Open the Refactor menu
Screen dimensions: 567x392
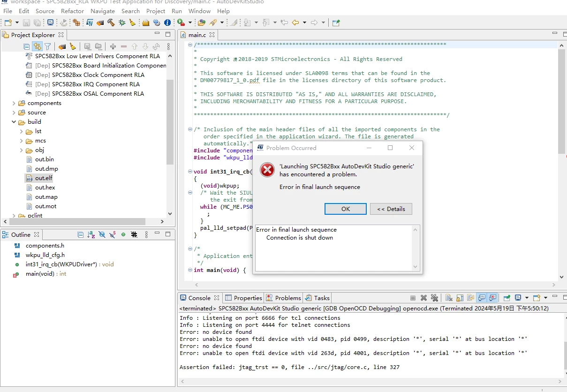coord(72,11)
